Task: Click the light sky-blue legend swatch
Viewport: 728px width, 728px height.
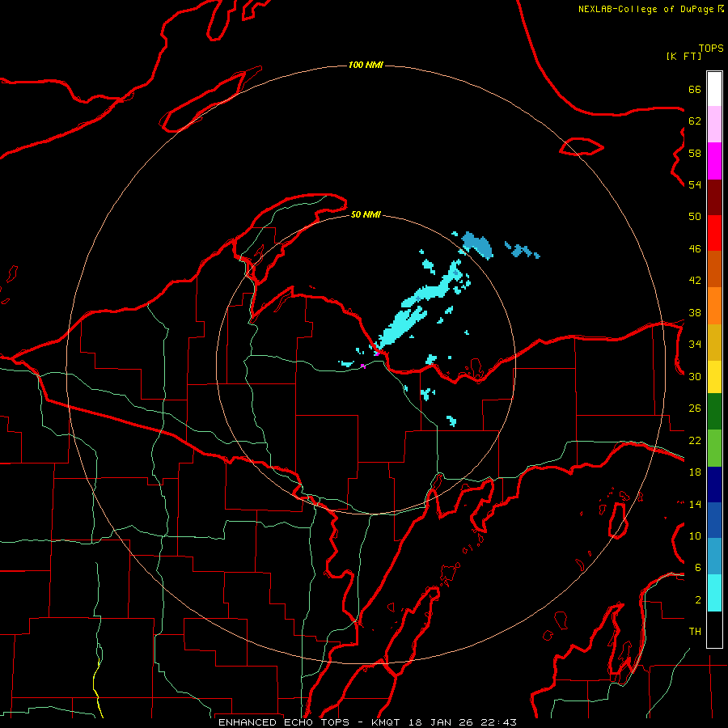Action: (x=714, y=557)
